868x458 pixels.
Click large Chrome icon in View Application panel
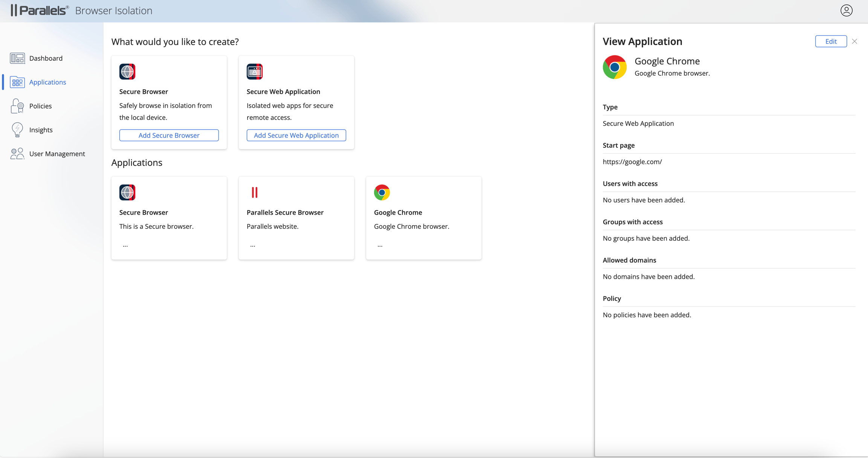pyautogui.click(x=614, y=67)
